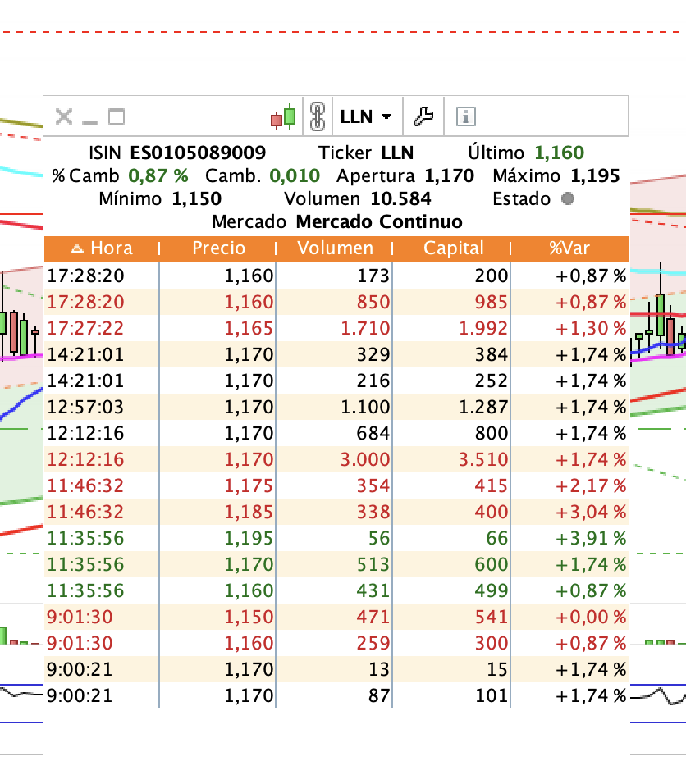Image resolution: width=686 pixels, height=784 pixels.
Task: Toggle sort arrow on Hora column
Action: tap(78, 248)
